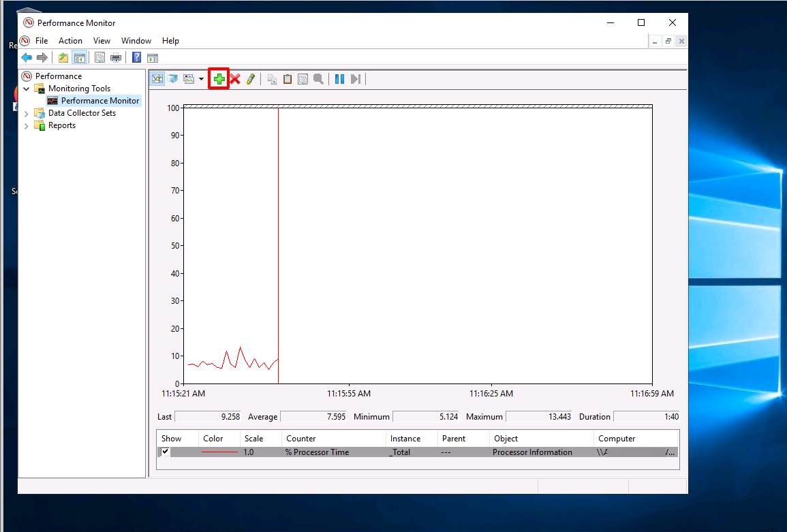Viewport: 787px width, 532px height.
Task: Collapse the Monitoring Tools node chevron
Action: click(27, 89)
